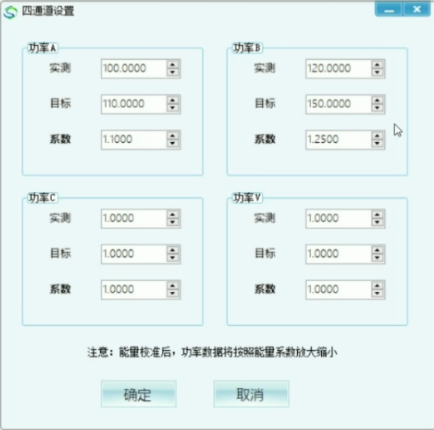Image resolution: width=434 pixels, height=430 pixels.
Task: Decrease 功率C 系数 value with down arrow
Action: pos(173,293)
